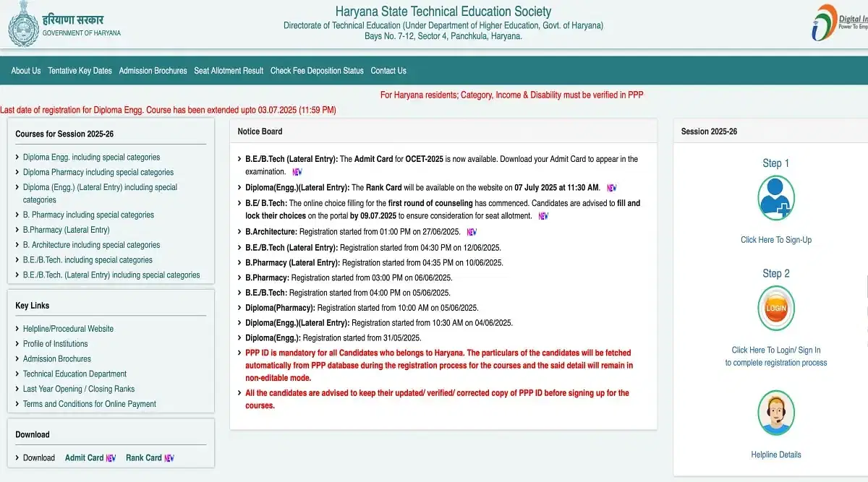The height and width of the screenshot is (482, 868).
Task: Click the red registration extended announcement
Action: click(x=168, y=111)
